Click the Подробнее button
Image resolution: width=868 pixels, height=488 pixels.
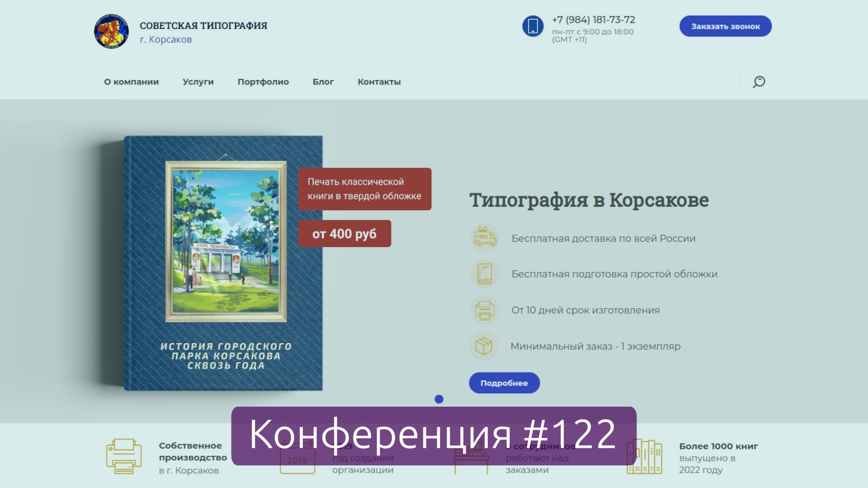[x=504, y=383]
